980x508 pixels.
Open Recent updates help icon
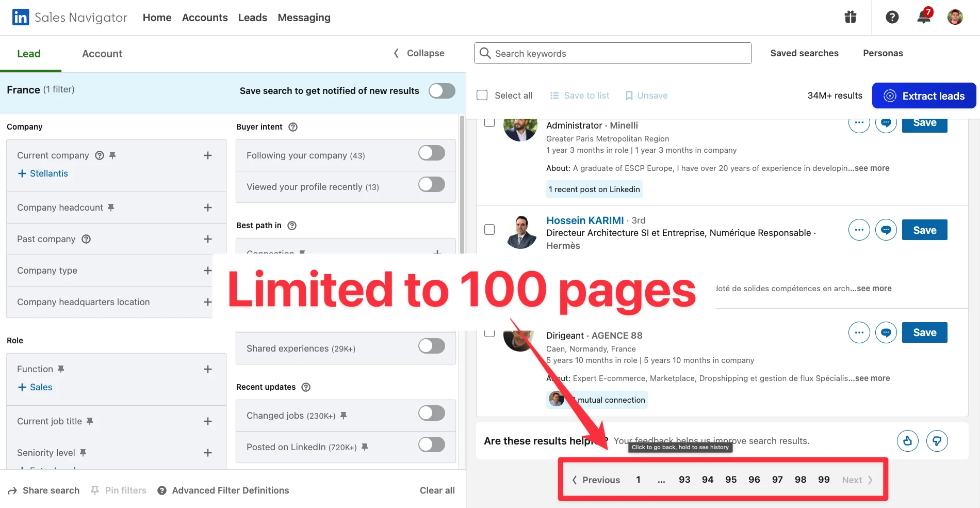tap(306, 387)
